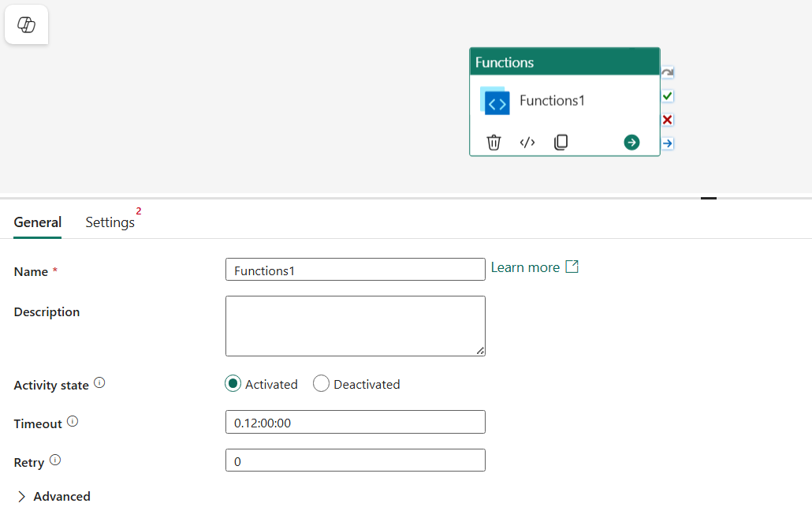Click the properties panel collapse handle
This screenshot has height=522, width=812.
point(709,198)
